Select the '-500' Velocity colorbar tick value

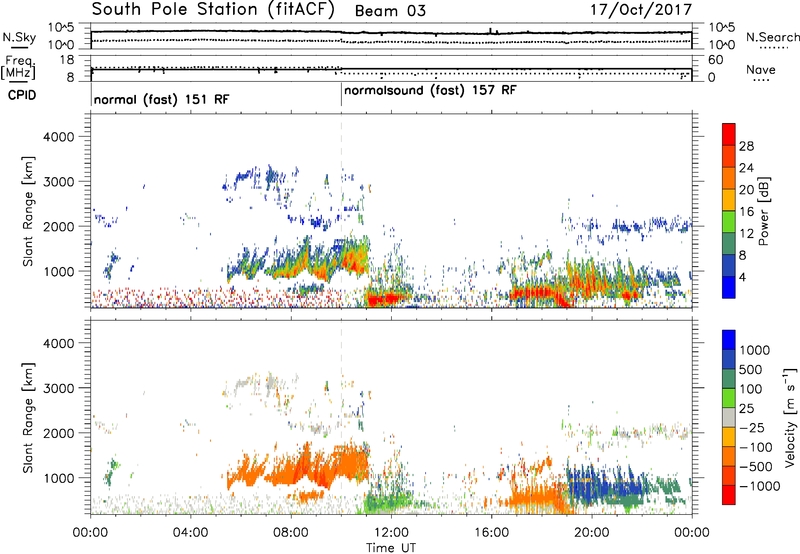click(756, 467)
